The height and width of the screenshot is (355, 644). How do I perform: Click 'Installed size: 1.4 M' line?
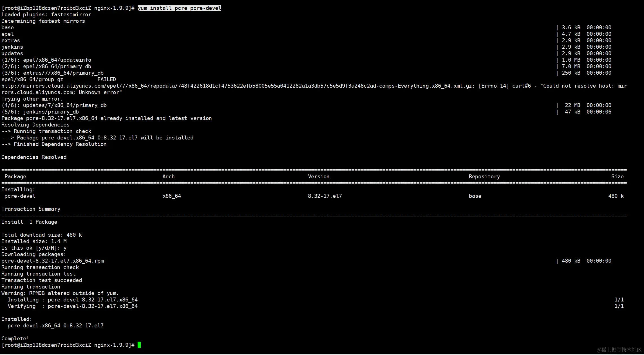pos(34,241)
